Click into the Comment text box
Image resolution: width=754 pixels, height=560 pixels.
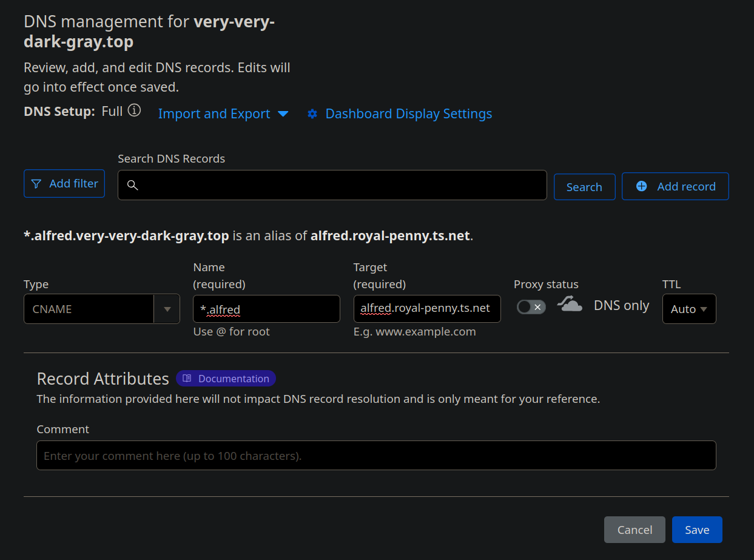pos(376,456)
